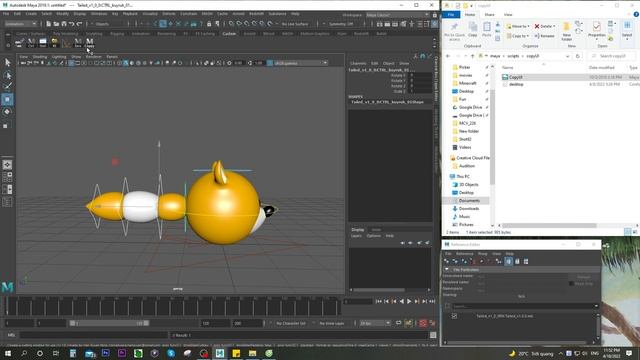Open the View tab in File Explorer
This screenshot has width=640, height=360.
pos(508,15)
